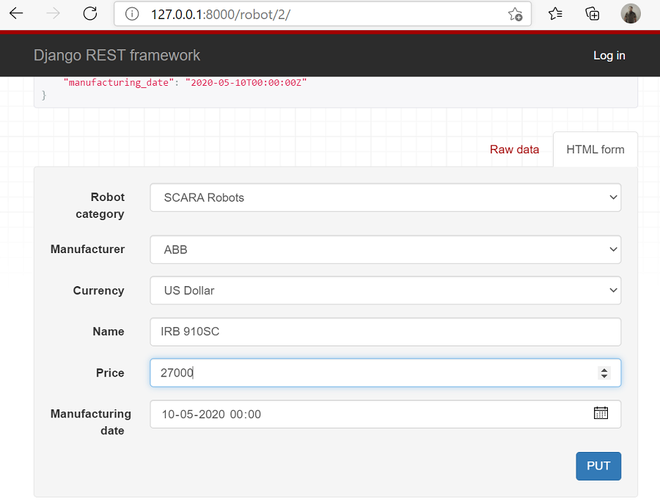The height and width of the screenshot is (504, 660).
Task: Click the Name field label
Action: pos(108,331)
